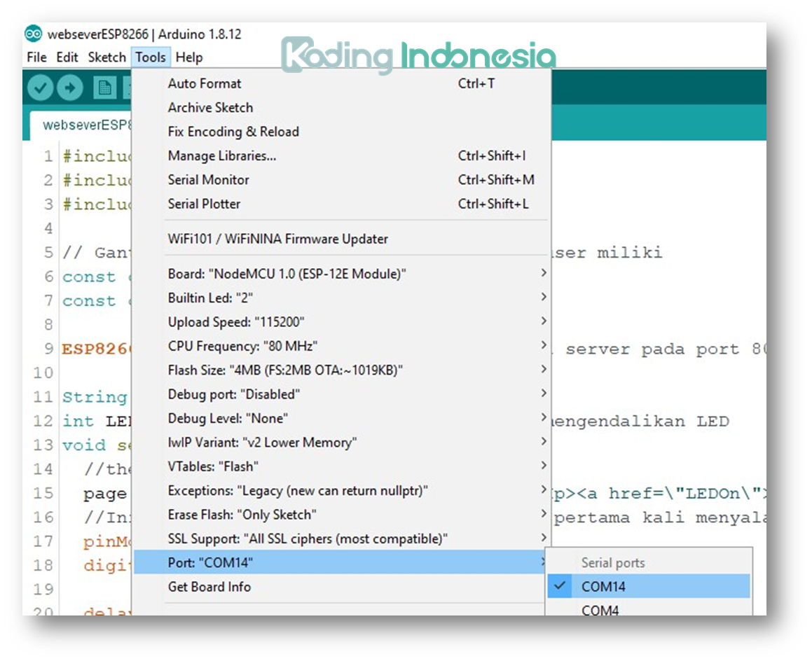The image size is (812, 661).
Task: Click the New sketch document icon
Action: (x=104, y=88)
